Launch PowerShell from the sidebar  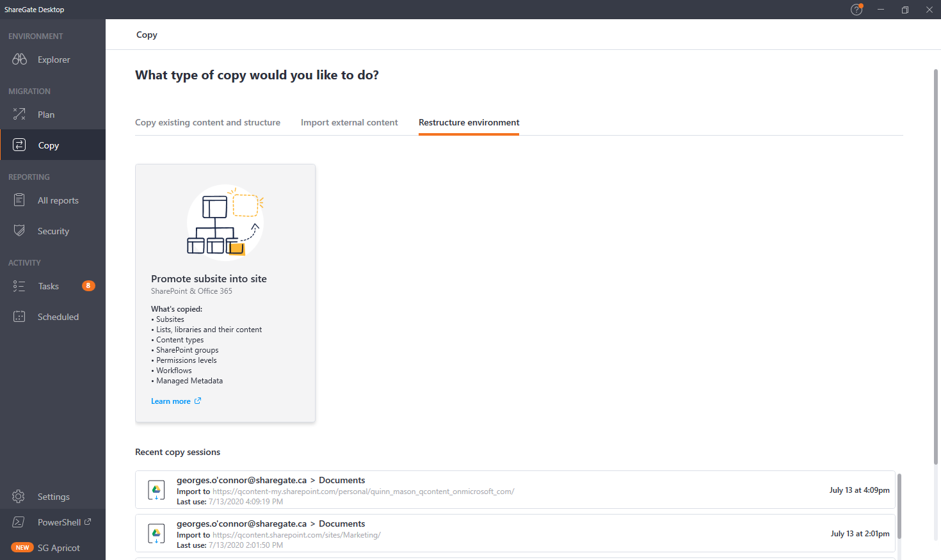tap(52, 522)
